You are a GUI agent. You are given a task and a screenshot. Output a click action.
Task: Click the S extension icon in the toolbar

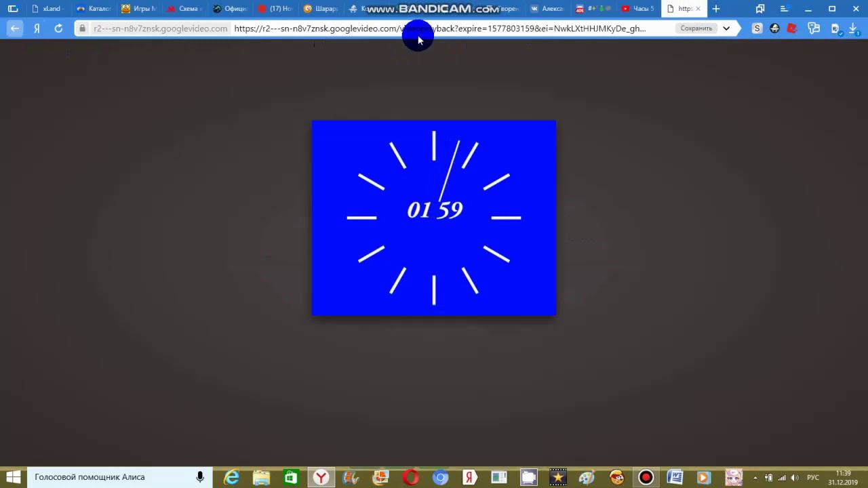pyautogui.click(x=757, y=28)
